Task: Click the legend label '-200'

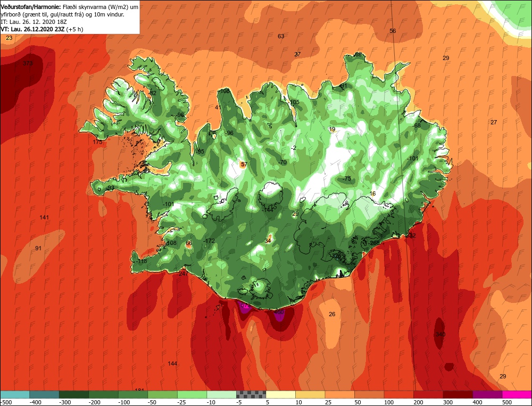Action: pos(95,402)
